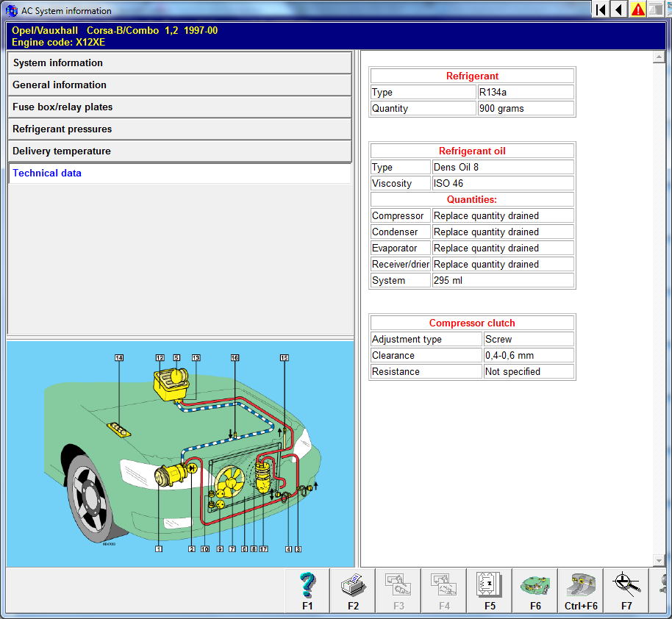Viewport: 672px width, 619px height.
Task: Click the R134a refrigerant type cell
Action: pos(526,92)
